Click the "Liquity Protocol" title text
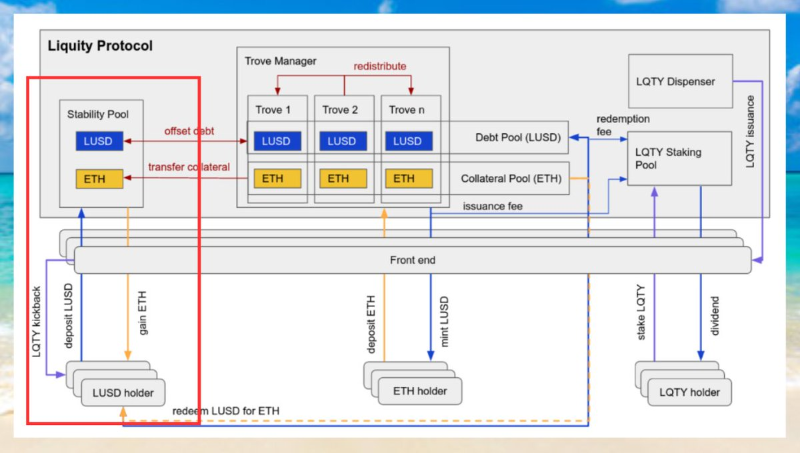 (x=100, y=46)
